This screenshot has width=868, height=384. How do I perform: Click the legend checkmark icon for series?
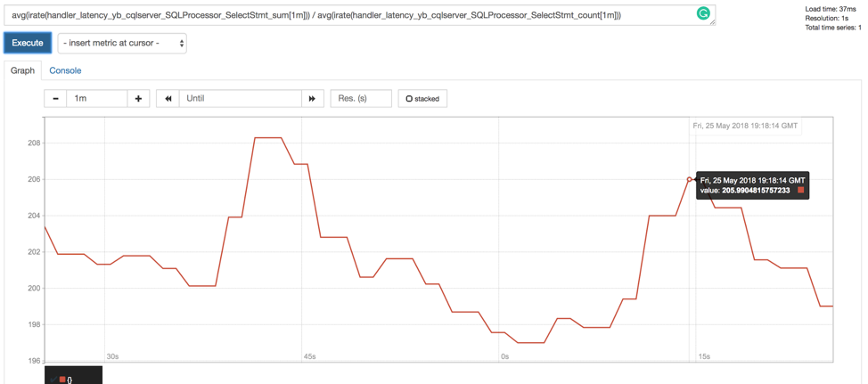pyautogui.click(x=53, y=380)
